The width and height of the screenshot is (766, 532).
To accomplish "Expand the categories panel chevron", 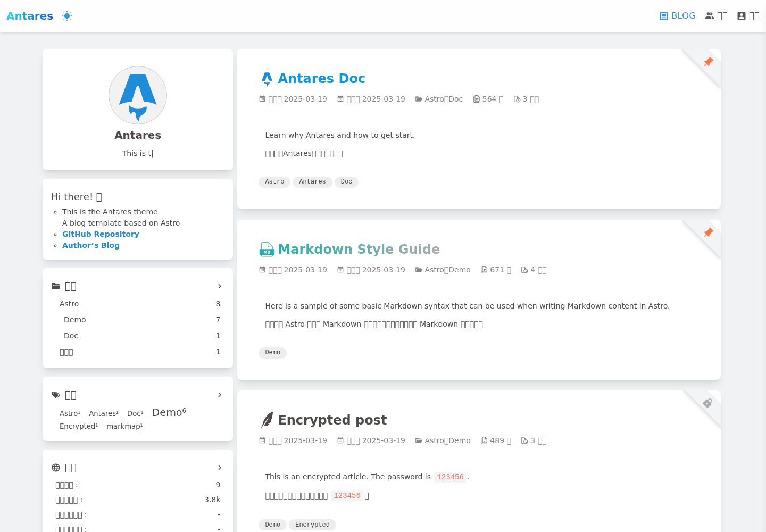I will [x=220, y=286].
